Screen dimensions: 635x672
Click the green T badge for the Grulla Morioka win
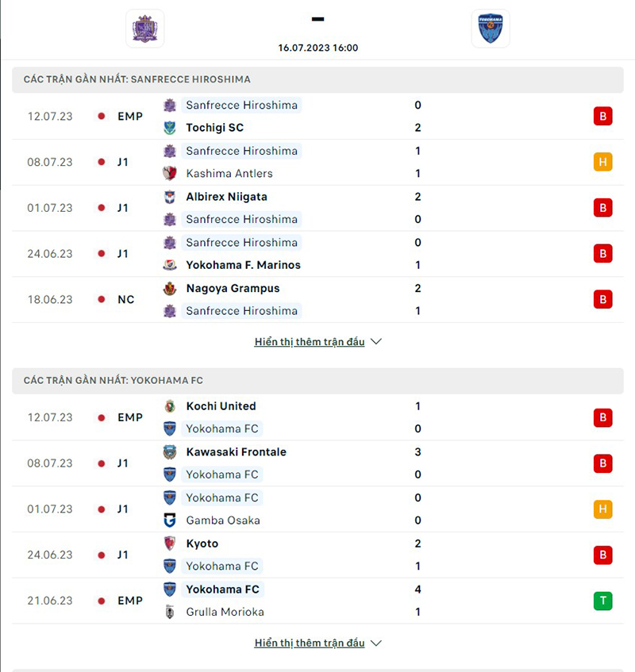[x=602, y=601]
